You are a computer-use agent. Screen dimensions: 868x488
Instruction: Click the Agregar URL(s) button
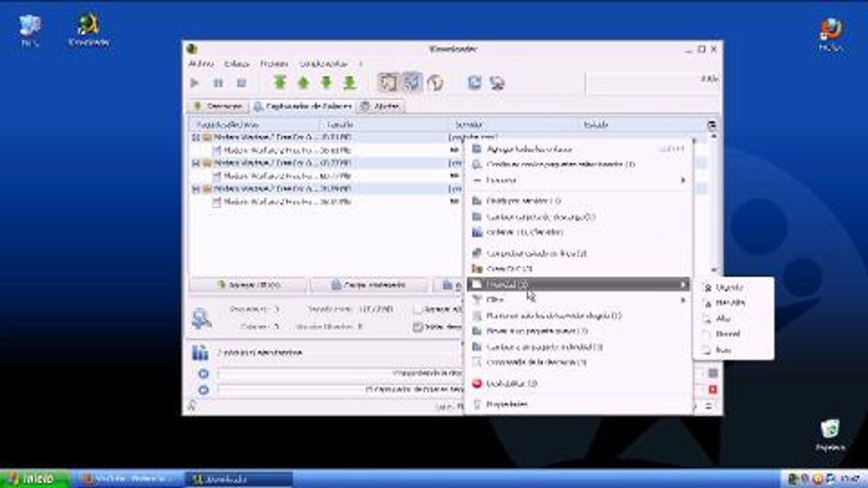click(248, 285)
